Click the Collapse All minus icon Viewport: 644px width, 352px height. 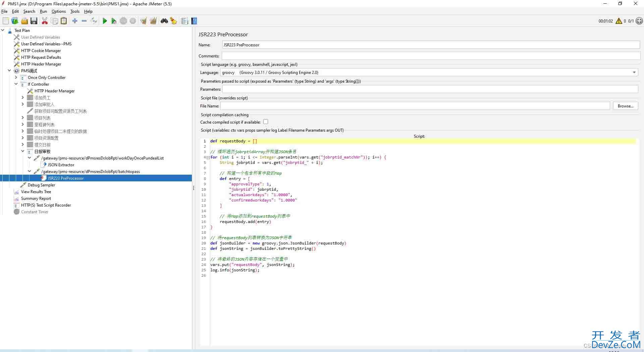[84, 21]
